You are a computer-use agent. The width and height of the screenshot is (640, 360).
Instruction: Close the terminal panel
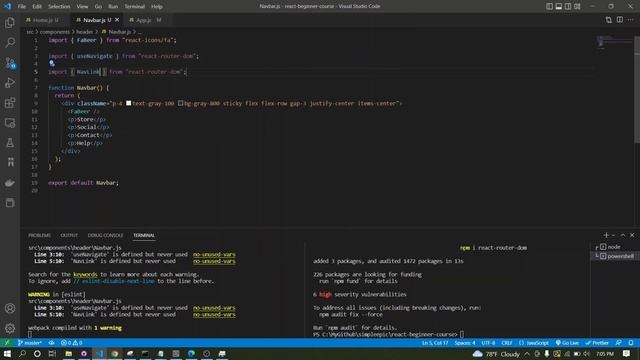632,235
